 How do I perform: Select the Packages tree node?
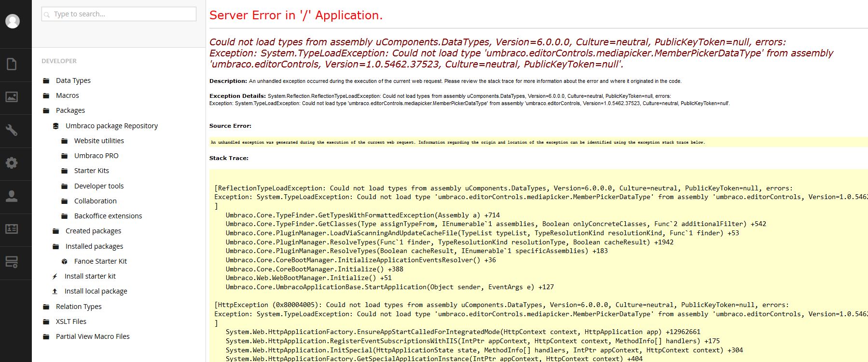[x=70, y=110]
